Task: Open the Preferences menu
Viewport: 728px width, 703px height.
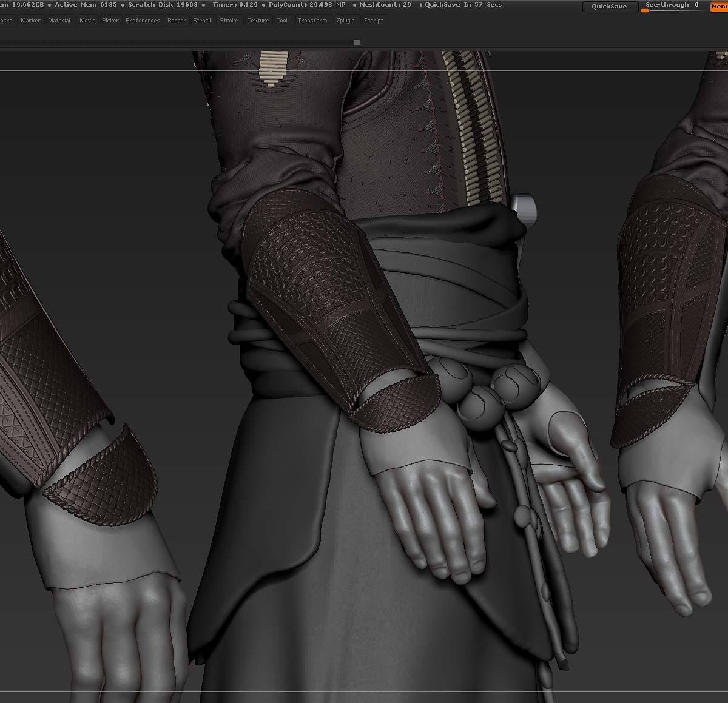Action: pyautogui.click(x=143, y=21)
